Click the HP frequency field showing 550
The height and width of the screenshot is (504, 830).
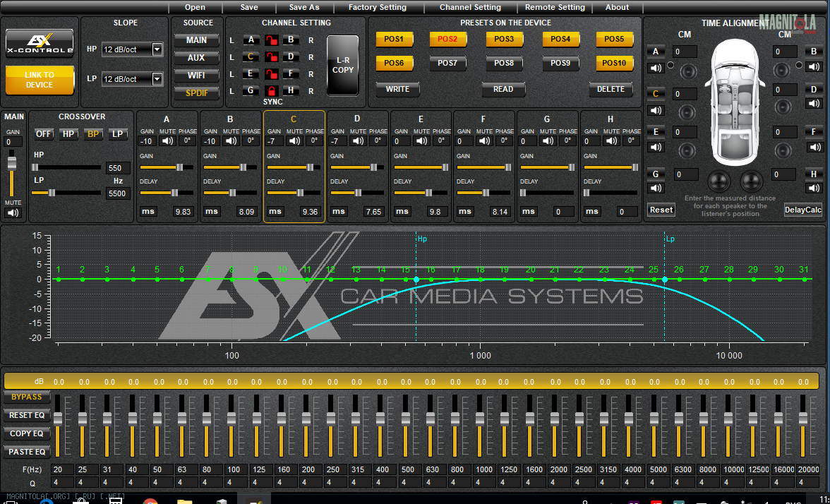117,168
